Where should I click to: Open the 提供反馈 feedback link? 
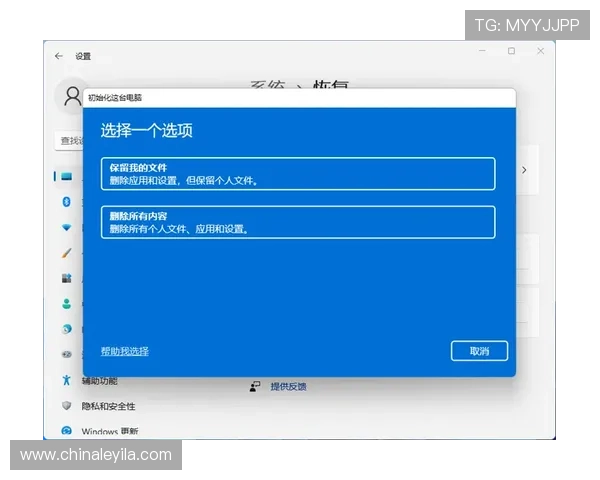289,387
